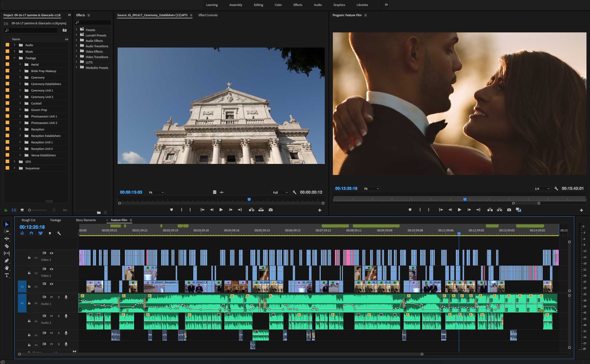Open the Rough Cut sequence tab
590x364 pixels.
(29, 220)
